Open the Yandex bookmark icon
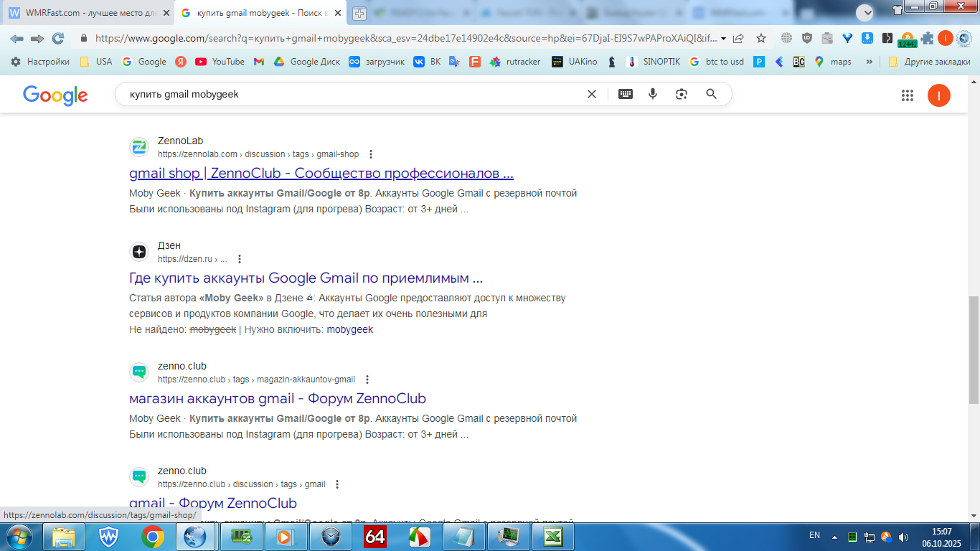This screenshot has width=980, height=551. coord(181,62)
